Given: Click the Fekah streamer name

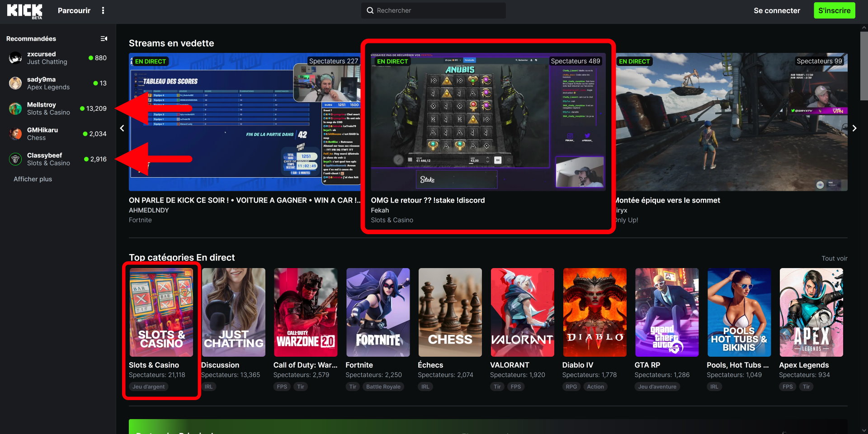Looking at the screenshot, I should (x=380, y=210).
